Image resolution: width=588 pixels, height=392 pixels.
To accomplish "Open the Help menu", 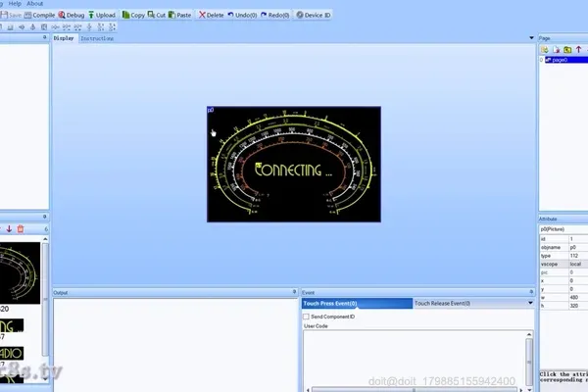I will [15, 3].
